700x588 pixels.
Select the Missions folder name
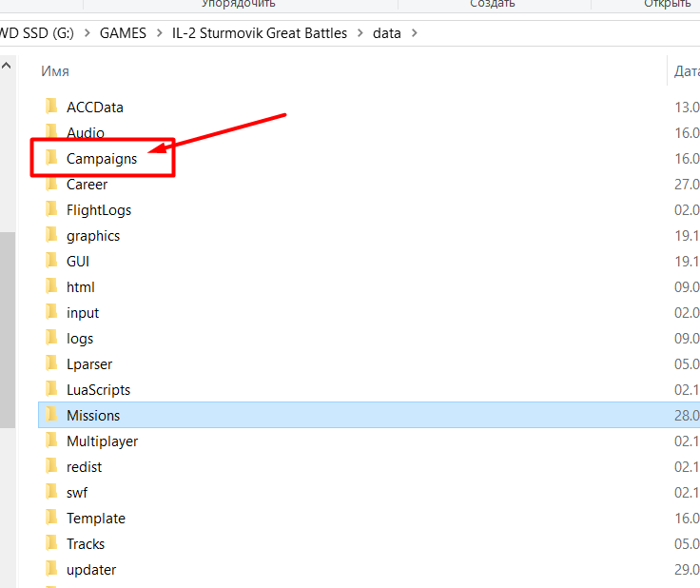point(93,416)
